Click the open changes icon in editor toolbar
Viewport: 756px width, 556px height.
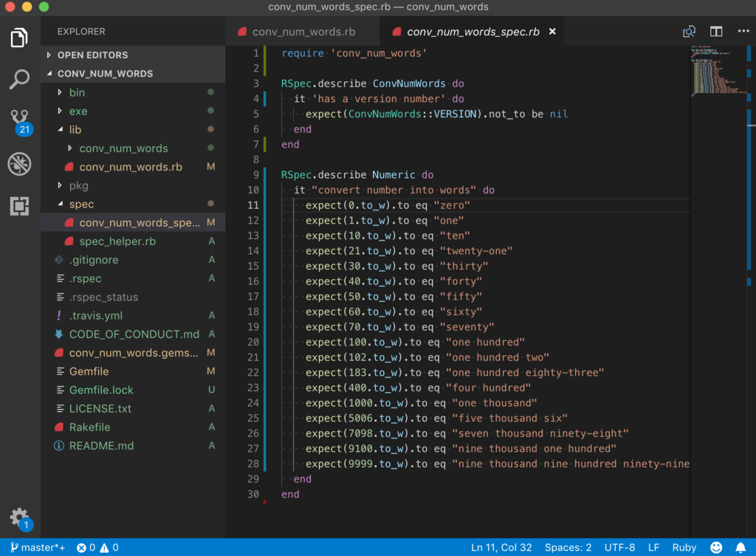click(x=689, y=32)
